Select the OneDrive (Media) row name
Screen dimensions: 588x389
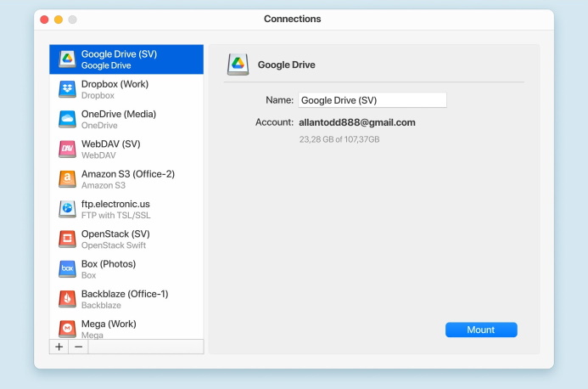(119, 114)
